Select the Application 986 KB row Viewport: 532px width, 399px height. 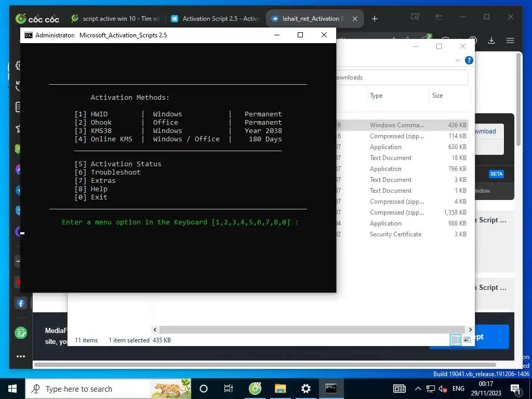[x=403, y=223]
